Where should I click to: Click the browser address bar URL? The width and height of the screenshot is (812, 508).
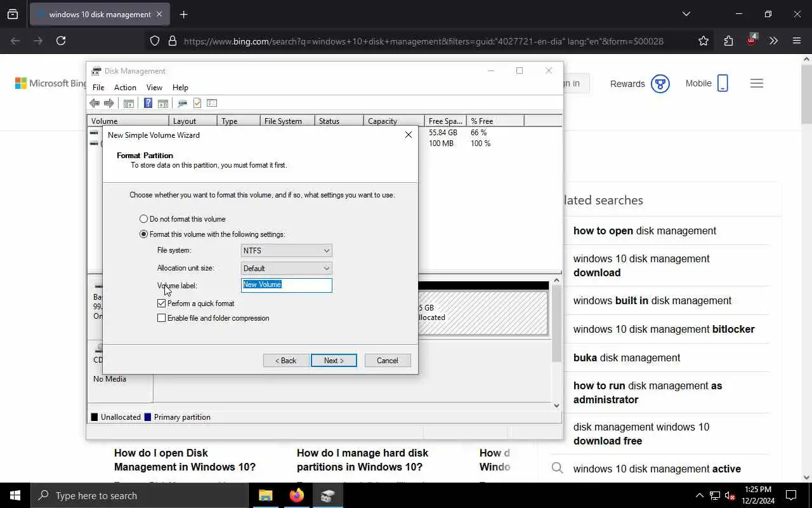pos(424,41)
